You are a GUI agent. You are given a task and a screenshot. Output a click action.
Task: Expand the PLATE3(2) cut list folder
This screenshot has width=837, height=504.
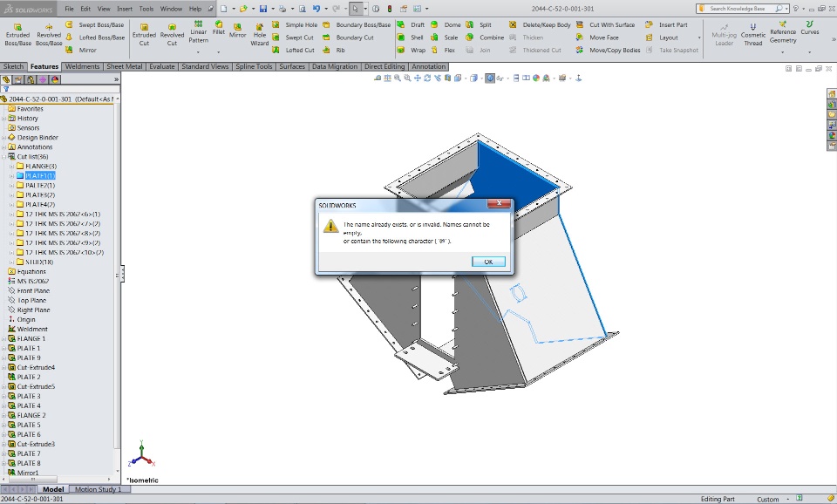click(11, 194)
